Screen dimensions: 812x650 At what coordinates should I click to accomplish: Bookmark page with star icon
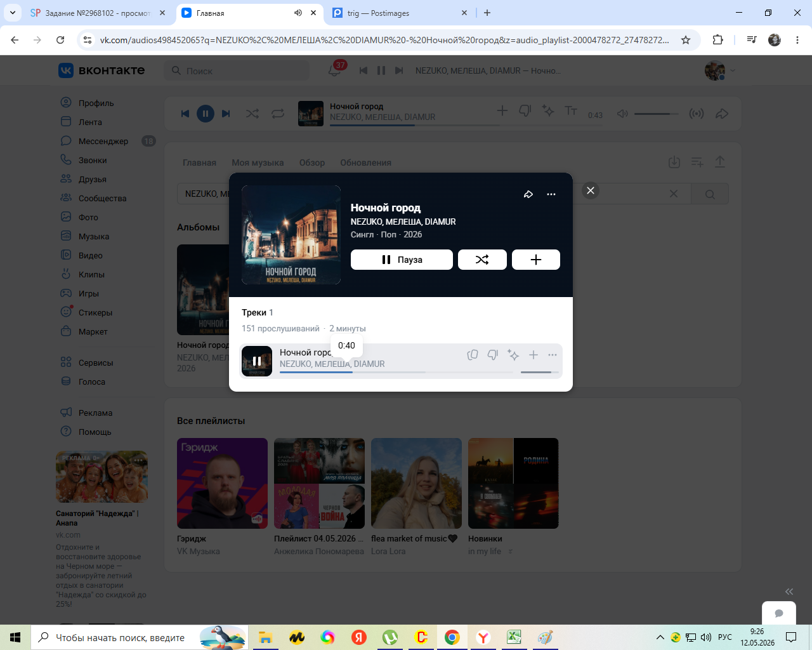[686, 40]
